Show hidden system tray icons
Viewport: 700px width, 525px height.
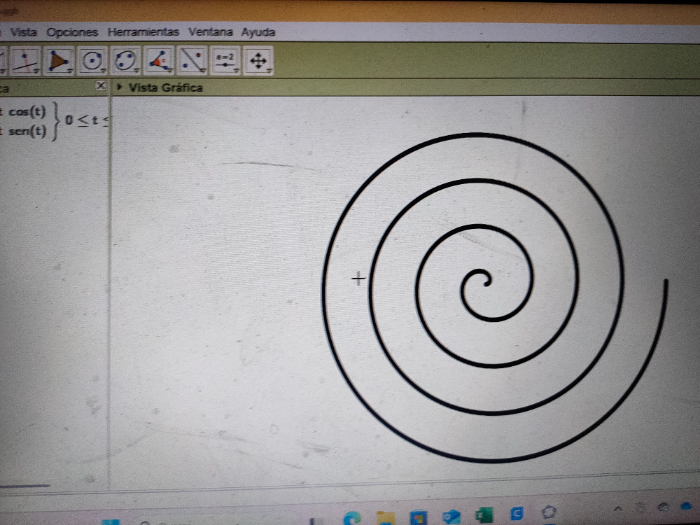click(x=617, y=511)
